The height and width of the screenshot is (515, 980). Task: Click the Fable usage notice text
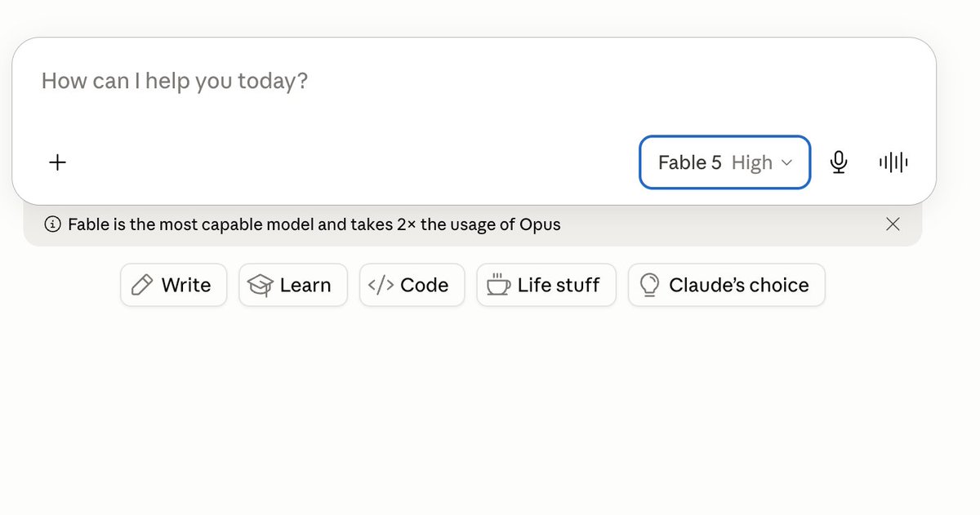click(x=314, y=224)
